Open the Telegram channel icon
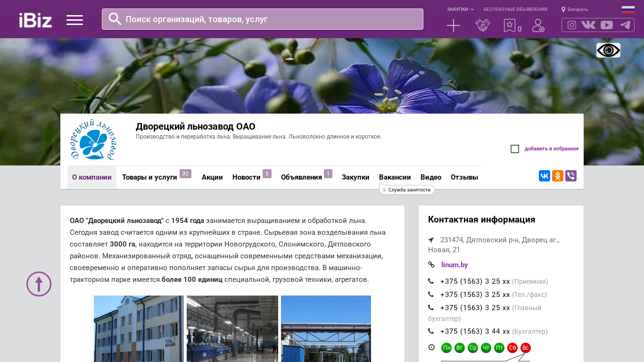644x362 pixels. tap(625, 25)
